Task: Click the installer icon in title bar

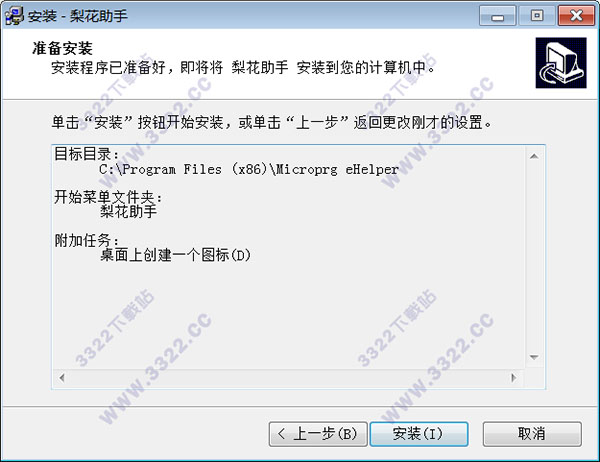Action: pos(14,16)
